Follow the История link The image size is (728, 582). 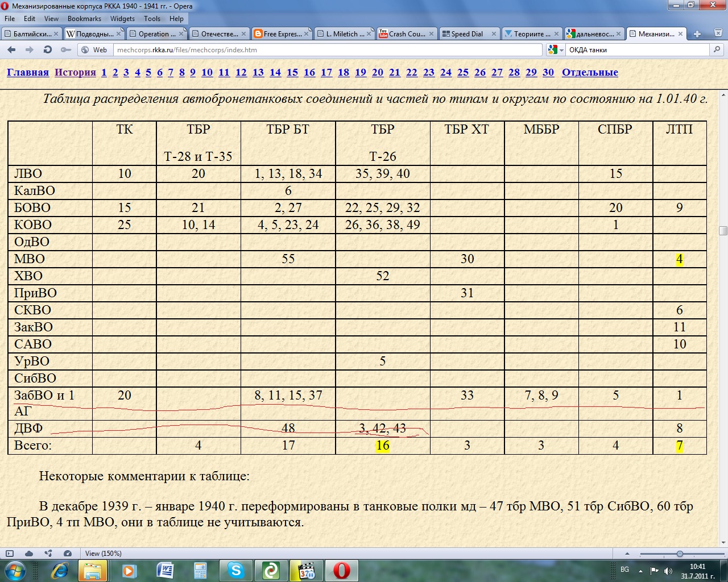tap(75, 72)
